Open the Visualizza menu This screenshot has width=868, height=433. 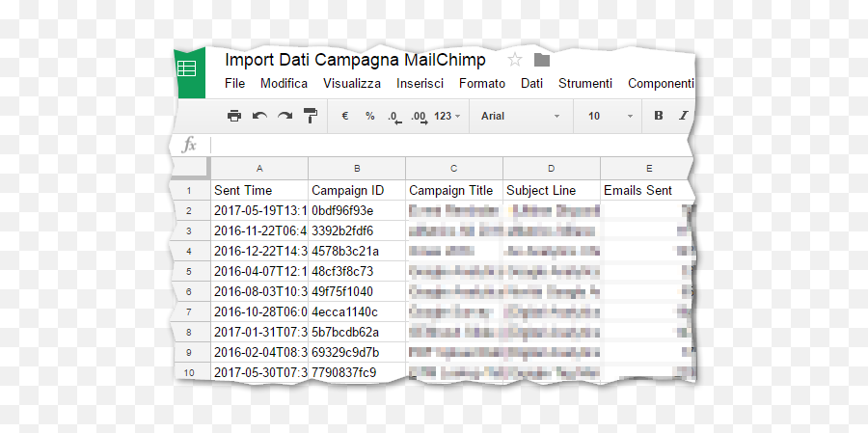click(352, 84)
